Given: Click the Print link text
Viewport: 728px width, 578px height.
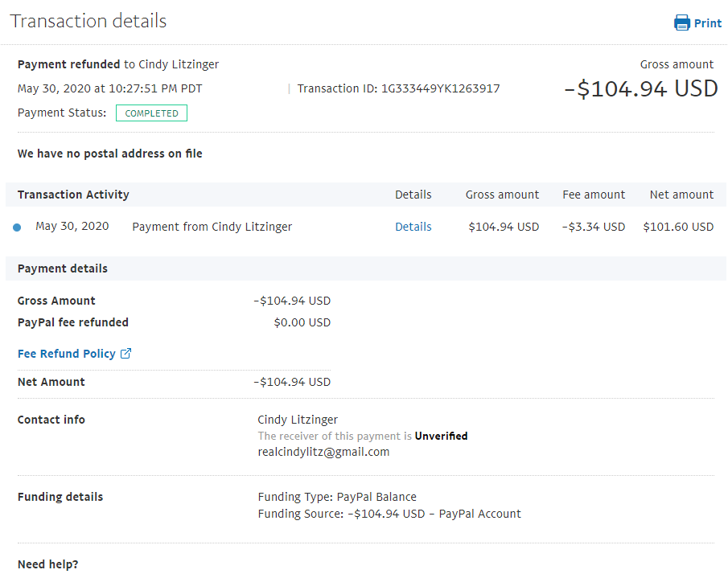Looking at the screenshot, I should pos(708,23).
